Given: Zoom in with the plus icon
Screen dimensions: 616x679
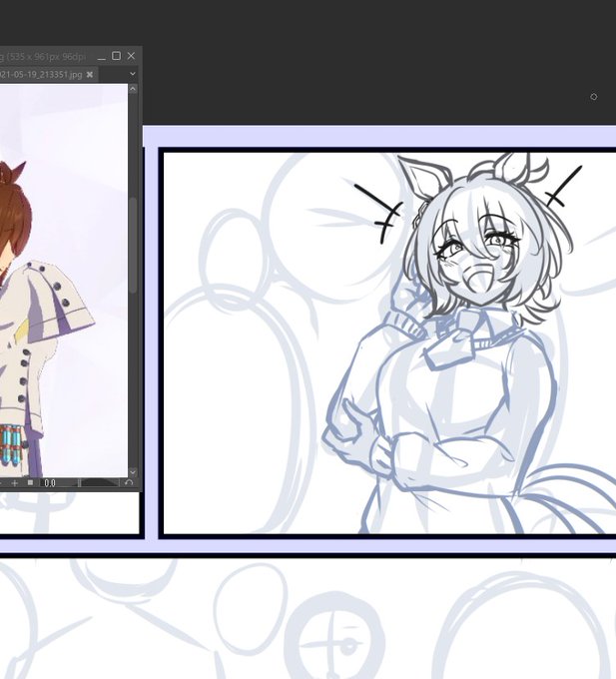Looking at the screenshot, I should tap(15, 483).
